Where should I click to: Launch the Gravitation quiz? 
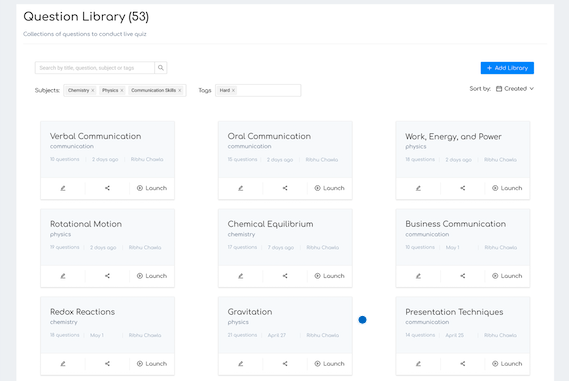coord(329,364)
